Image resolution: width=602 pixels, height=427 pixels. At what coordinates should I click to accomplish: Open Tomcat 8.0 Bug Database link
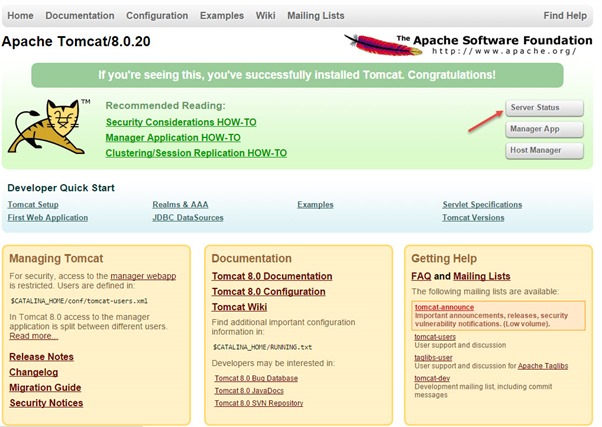256,378
